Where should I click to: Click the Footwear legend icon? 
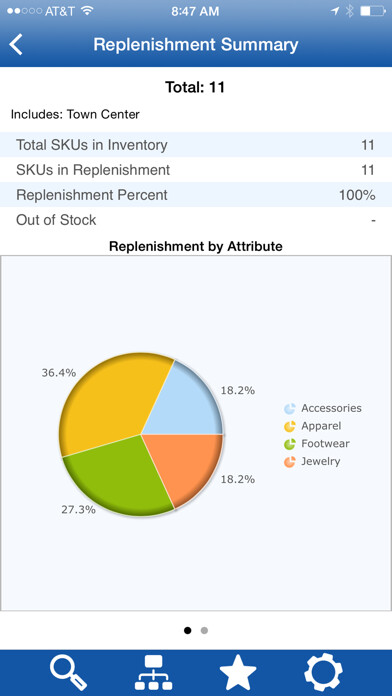[290, 444]
